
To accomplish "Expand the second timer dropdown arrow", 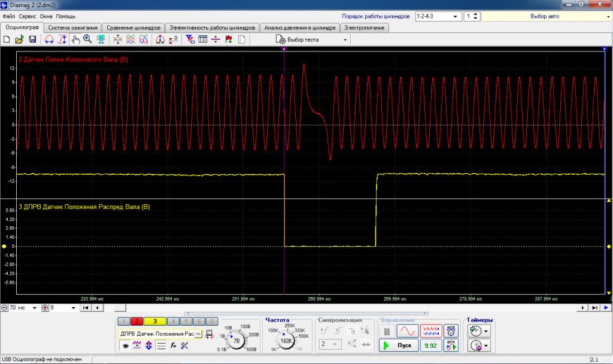I will click(486, 345).
